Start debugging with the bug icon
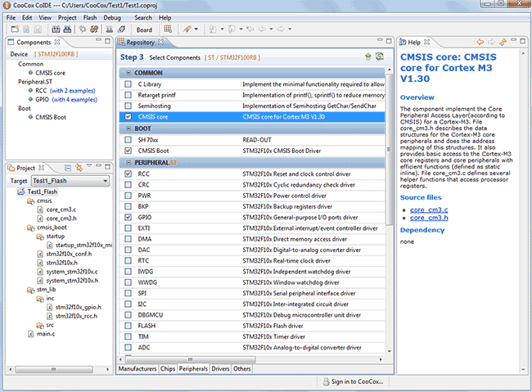Viewport: 532px width, 392px height. (x=83, y=29)
